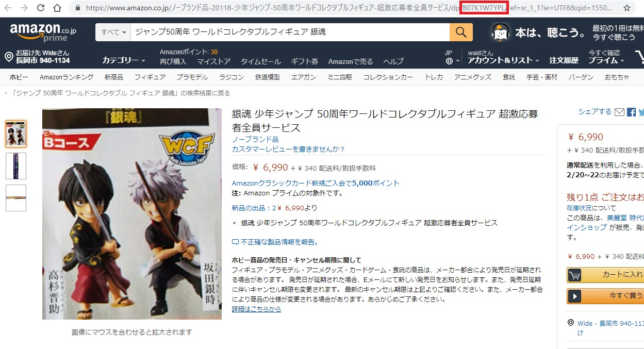Return to search results breadcrumb link
This screenshot has width=644, height=349.
click(x=120, y=93)
